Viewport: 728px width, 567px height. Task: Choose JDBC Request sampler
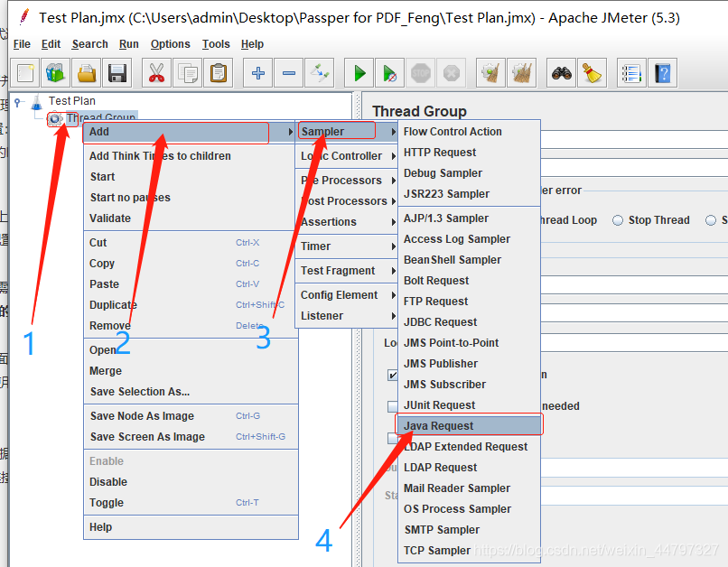coord(470,322)
